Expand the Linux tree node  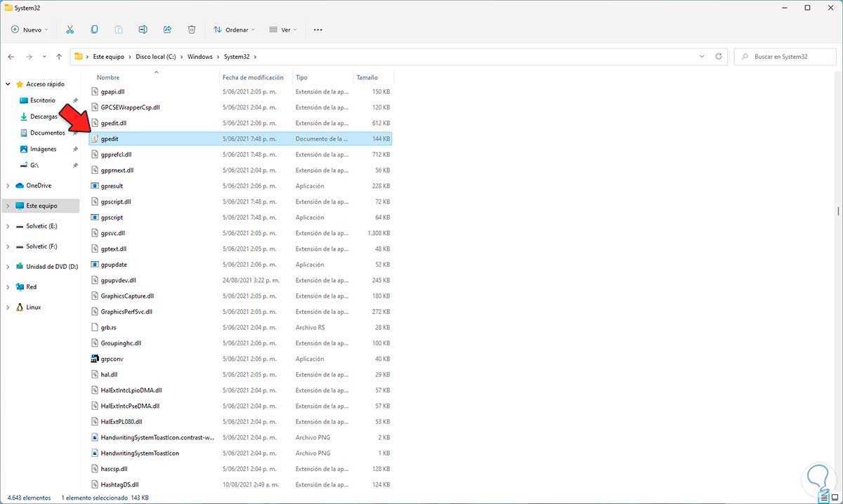tap(8, 307)
